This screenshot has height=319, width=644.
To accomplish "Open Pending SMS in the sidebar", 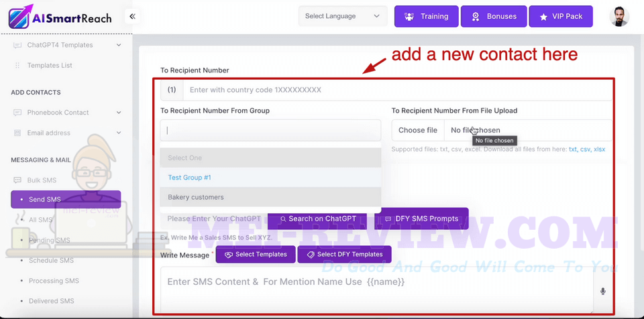I will [x=49, y=240].
